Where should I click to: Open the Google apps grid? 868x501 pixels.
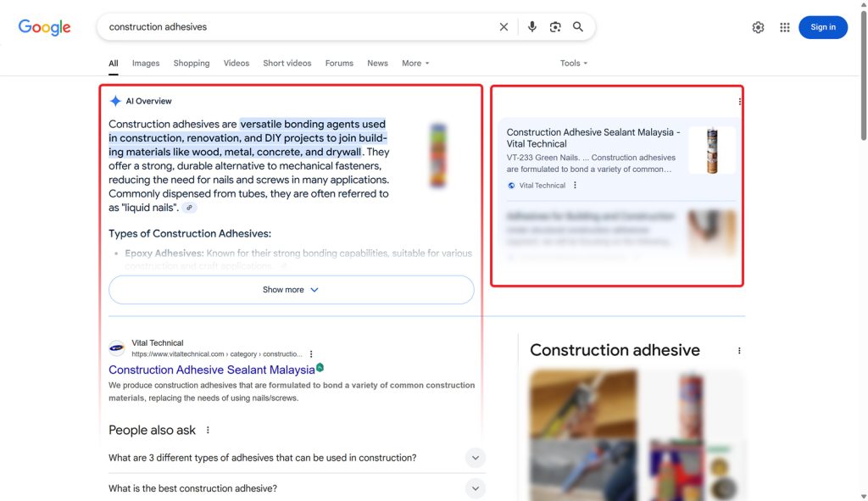[x=784, y=27]
